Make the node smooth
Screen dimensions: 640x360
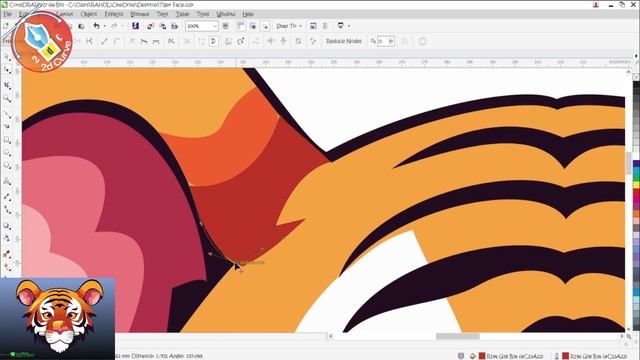point(144,41)
